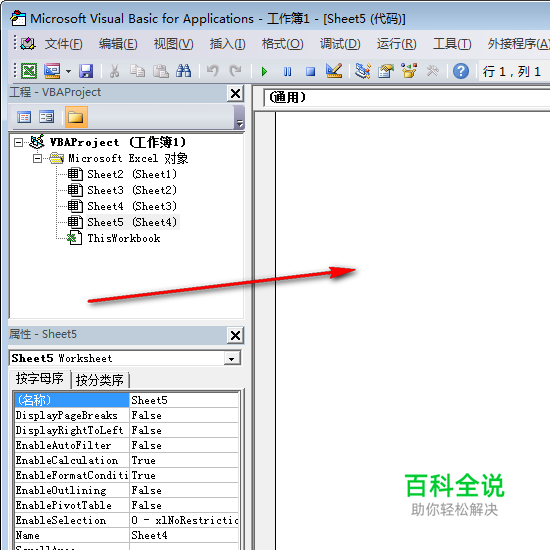Viewport: 550px width, 550px height.
Task: Switch to 按字母序 tab
Action: (x=40, y=379)
